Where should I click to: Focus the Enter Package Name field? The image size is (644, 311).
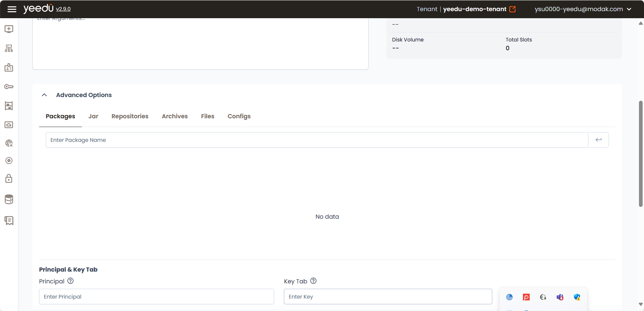click(317, 140)
